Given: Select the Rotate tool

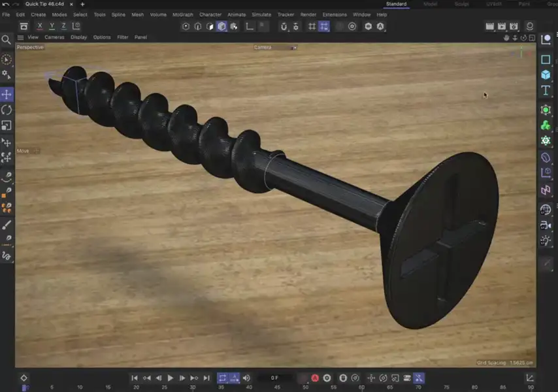Looking at the screenshot, I should pyautogui.click(x=7, y=109).
